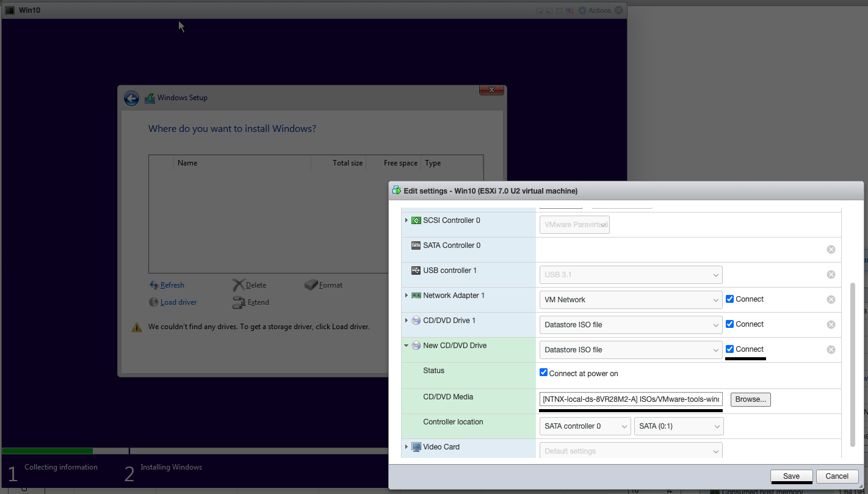The height and width of the screenshot is (494, 868).
Task: Click the Delete X icon in Windows Setup
Action: click(238, 285)
